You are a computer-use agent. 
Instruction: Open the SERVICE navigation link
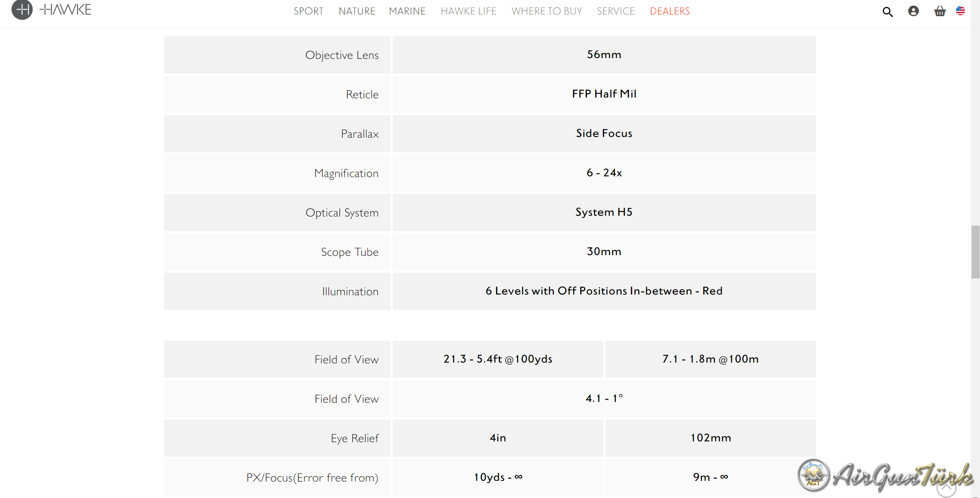[x=616, y=11]
